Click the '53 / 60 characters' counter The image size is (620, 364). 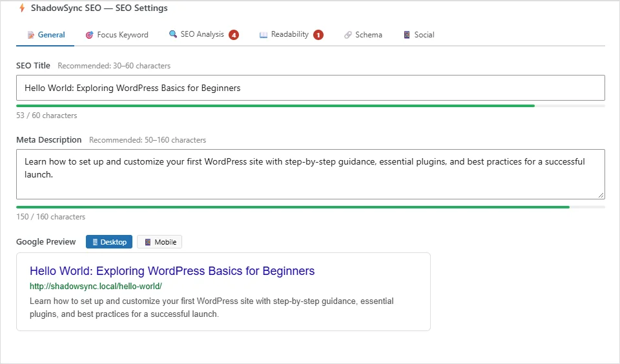pyautogui.click(x=46, y=116)
